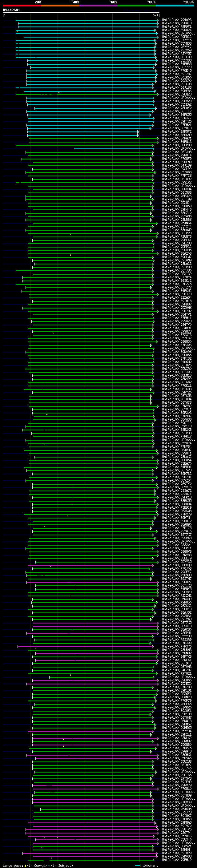197x868 pixels.
Task: Select the UniRef100_Q94AP3 hit label
Action: (177, 20)
